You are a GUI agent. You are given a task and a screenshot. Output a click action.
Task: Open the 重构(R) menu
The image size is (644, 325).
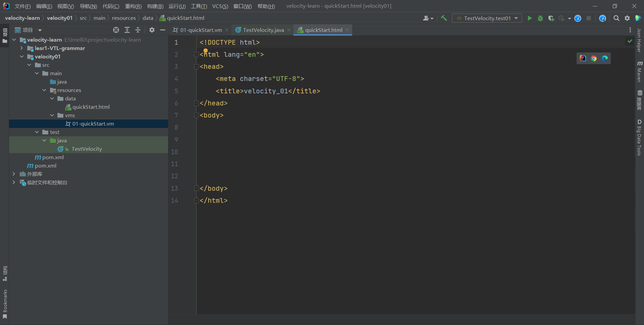(133, 6)
